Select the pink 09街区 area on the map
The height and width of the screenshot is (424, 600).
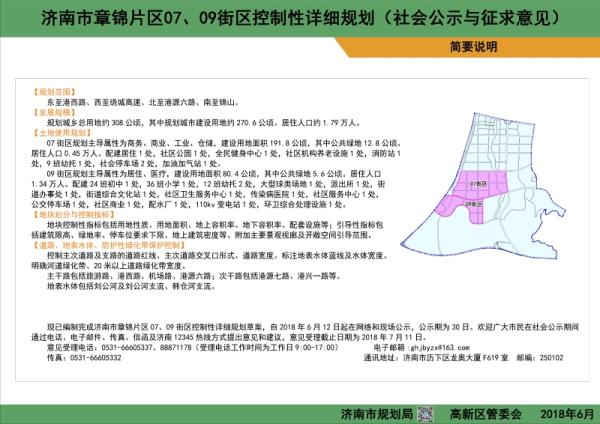(x=472, y=209)
